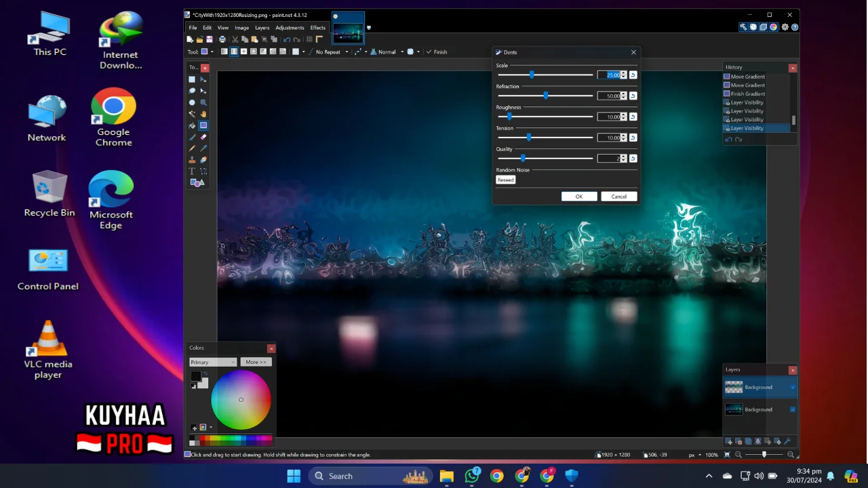Screen dimensions: 868x488
Task: Select the Clone Stamp tool
Action: pyautogui.click(x=192, y=159)
